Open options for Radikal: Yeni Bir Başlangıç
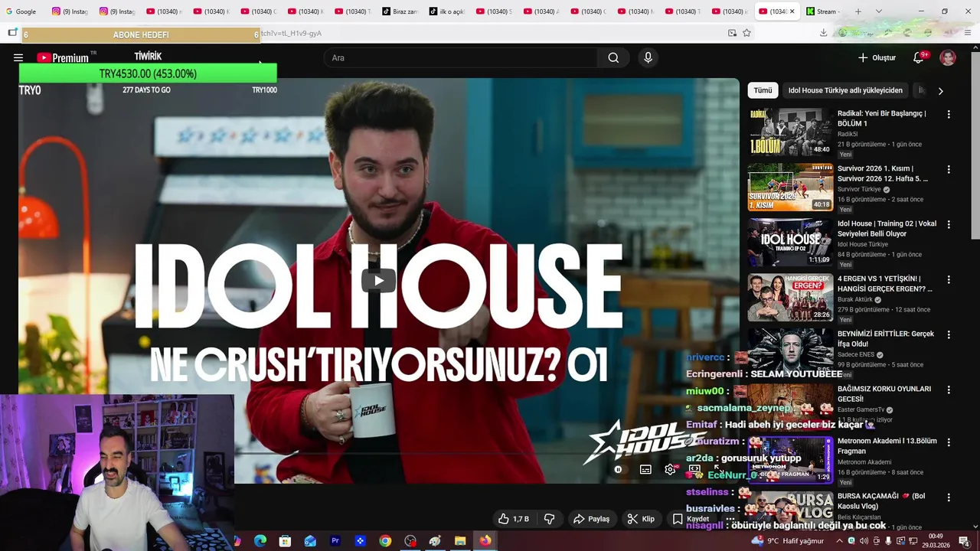Screen dimensions: 980x551 (949, 114)
